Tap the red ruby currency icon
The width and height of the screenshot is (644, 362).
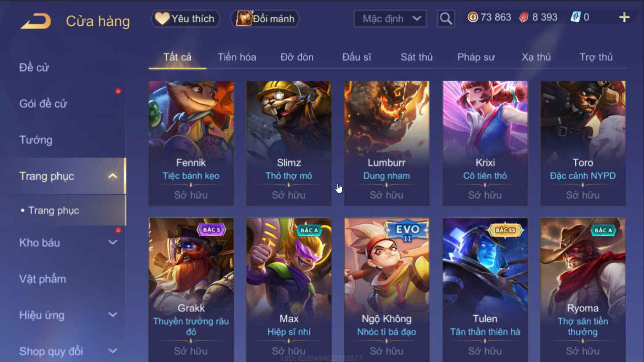[x=524, y=17]
